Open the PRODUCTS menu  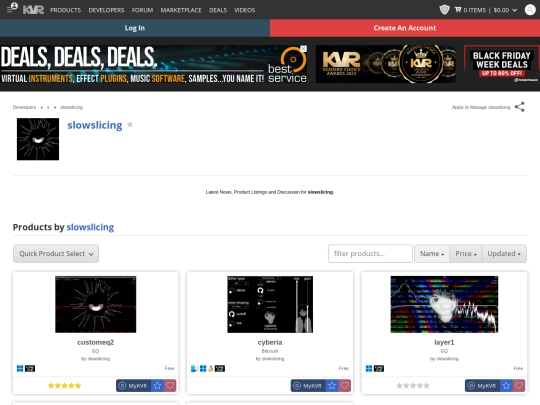click(65, 10)
